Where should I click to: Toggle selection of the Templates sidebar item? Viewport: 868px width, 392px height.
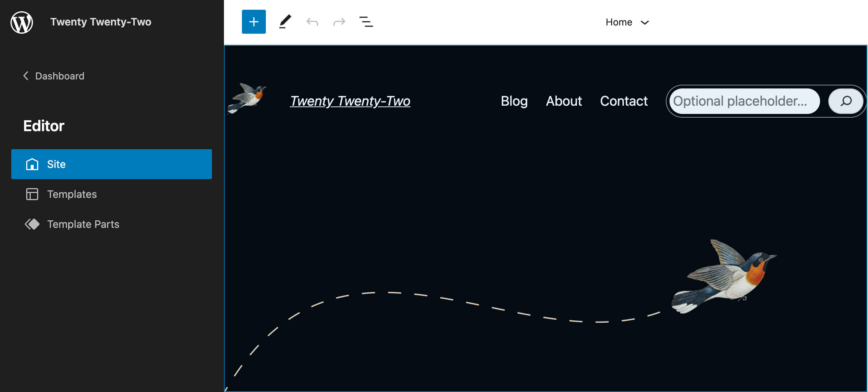click(x=72, y=194)
